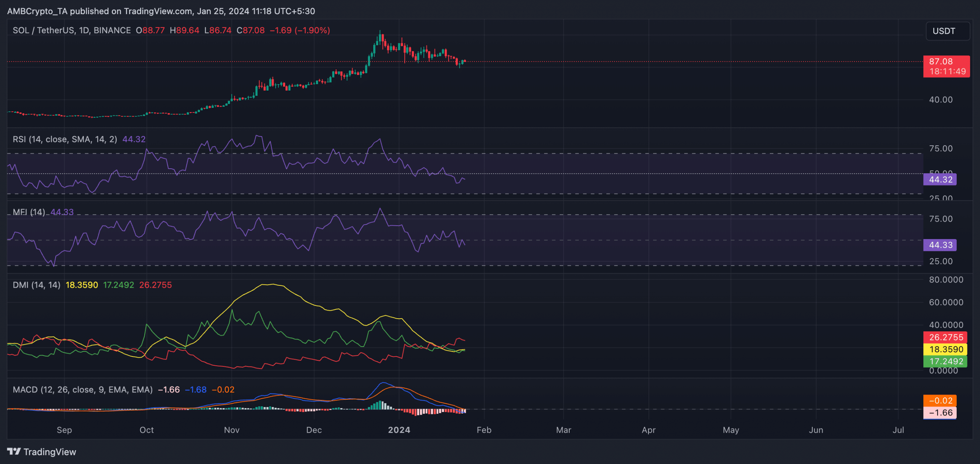
Task: Click the green 17.2492 +DI legend value
Action: tap(119, 285)
